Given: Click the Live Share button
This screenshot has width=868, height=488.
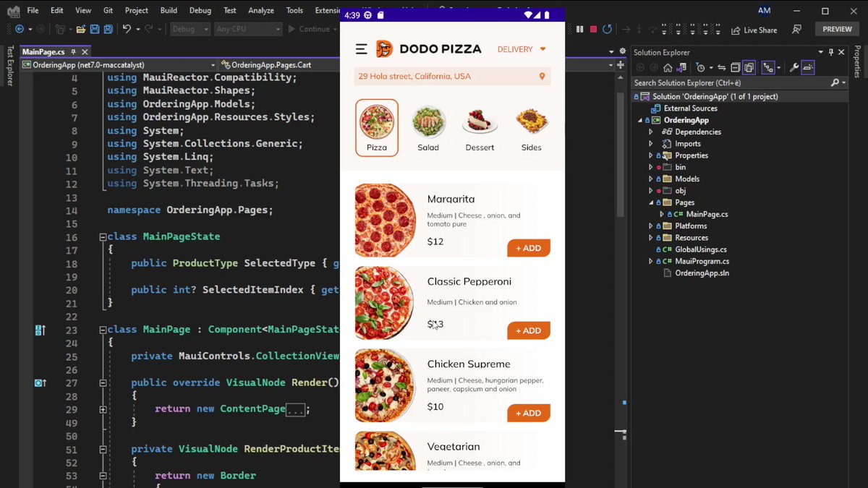Looking at the screenshot, I should [754, 30].
